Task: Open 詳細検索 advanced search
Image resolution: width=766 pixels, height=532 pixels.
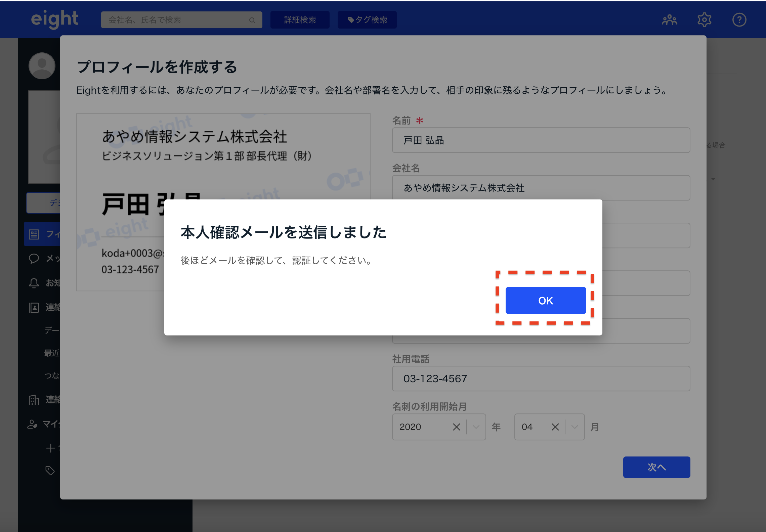Action: click(x=300, y=20)
